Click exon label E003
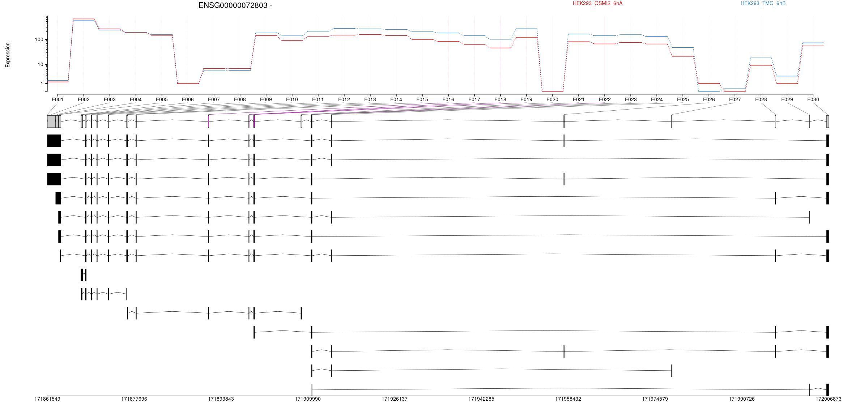 [x=110, y=99]
